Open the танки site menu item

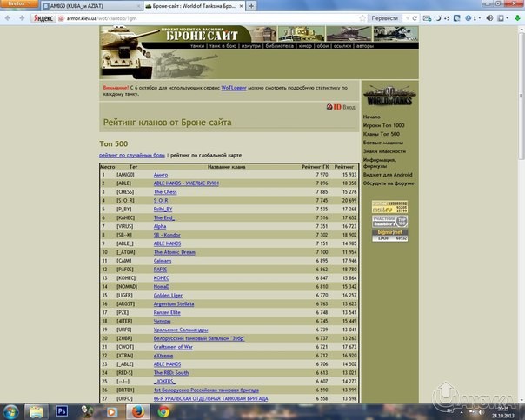click(196, 46)
